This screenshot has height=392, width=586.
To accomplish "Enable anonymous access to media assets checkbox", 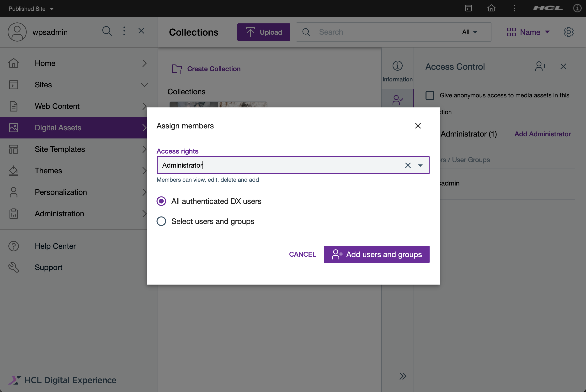I will click(x=430, y=95).
